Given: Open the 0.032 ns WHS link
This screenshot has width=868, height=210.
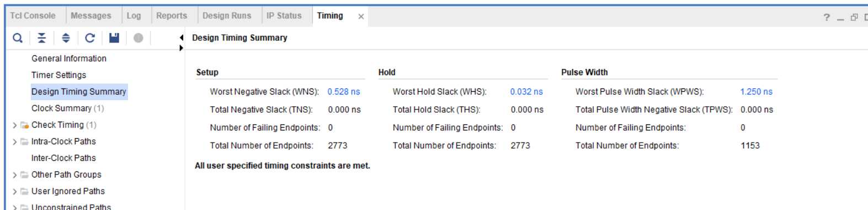Looking at the screenshot, I should (x=526, y=92).
